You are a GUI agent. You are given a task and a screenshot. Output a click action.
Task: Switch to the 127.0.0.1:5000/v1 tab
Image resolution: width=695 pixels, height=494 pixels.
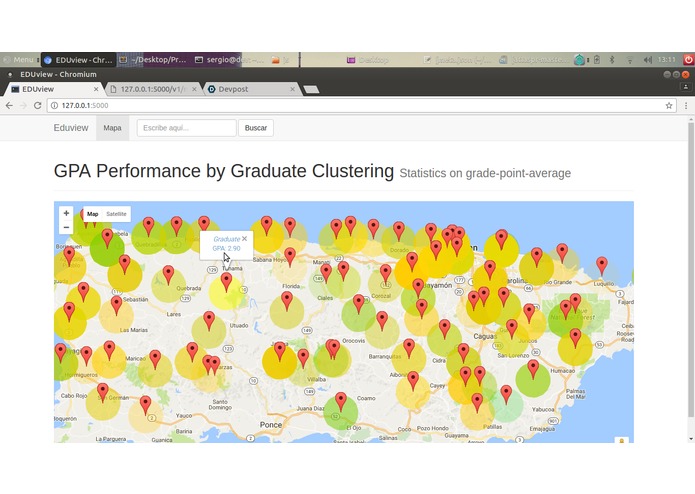(x=153, y=89)
